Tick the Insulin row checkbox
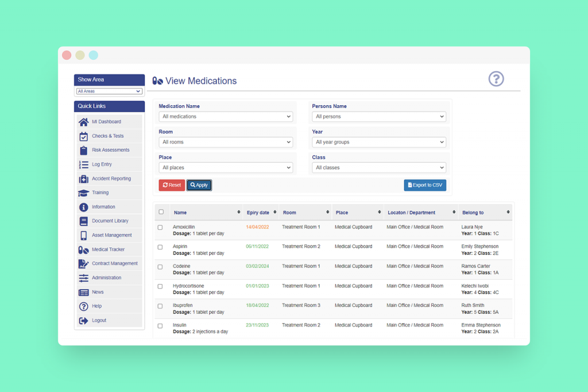The width and height of the screenshot is (588, 392). 160,326
